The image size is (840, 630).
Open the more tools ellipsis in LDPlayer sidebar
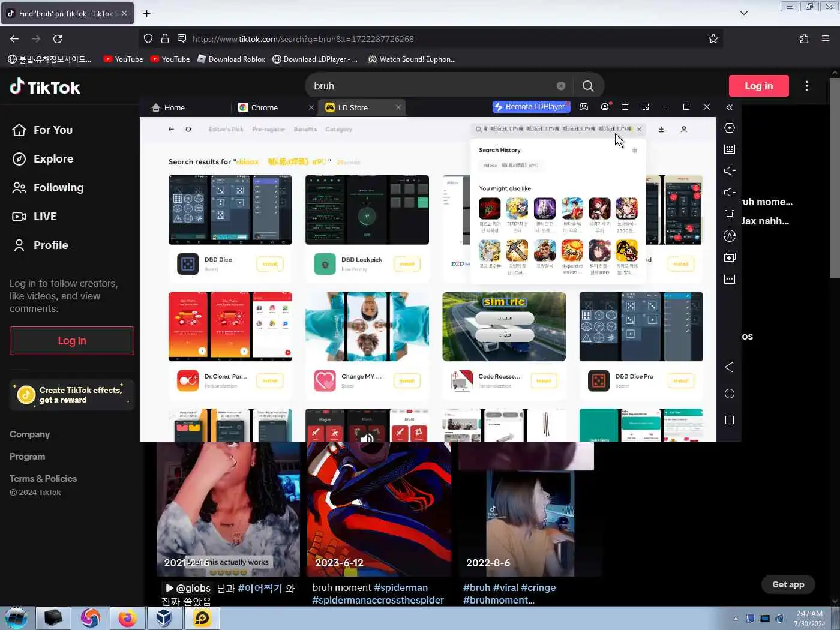point(730,279)
